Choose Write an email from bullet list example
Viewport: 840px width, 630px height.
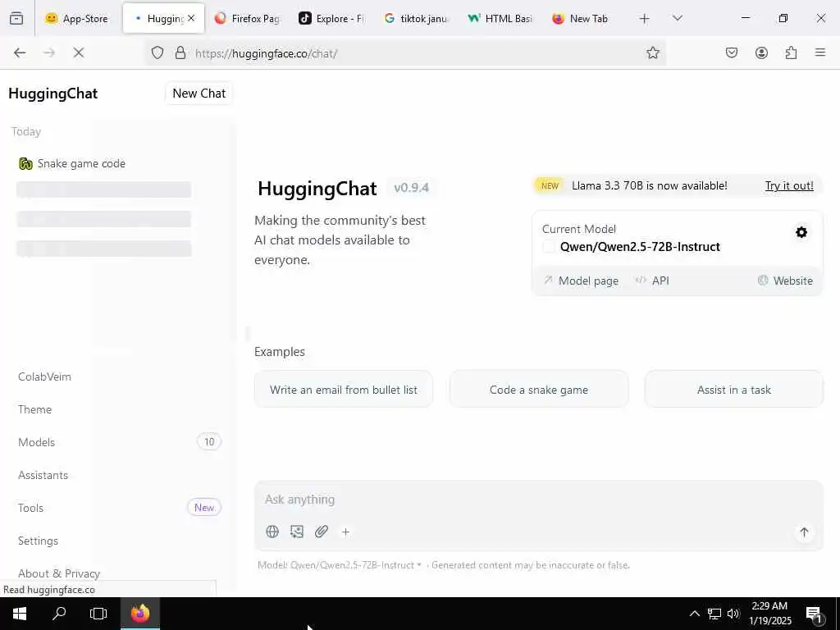[x=344, y=390]
